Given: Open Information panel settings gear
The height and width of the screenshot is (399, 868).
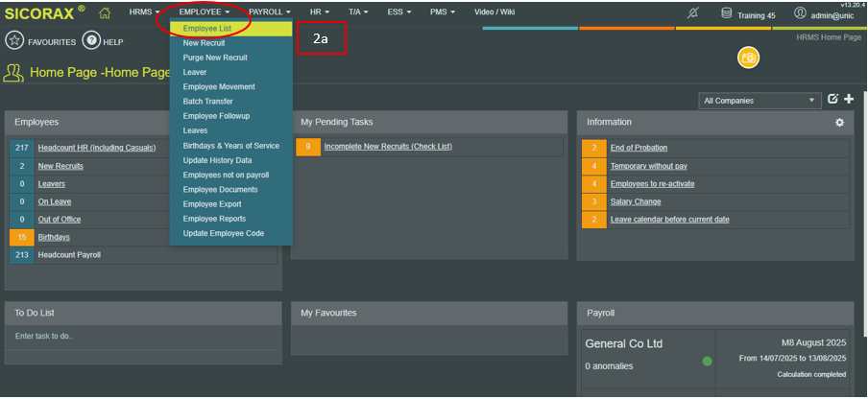Looking at the screenshot, I should coord(839,123).
